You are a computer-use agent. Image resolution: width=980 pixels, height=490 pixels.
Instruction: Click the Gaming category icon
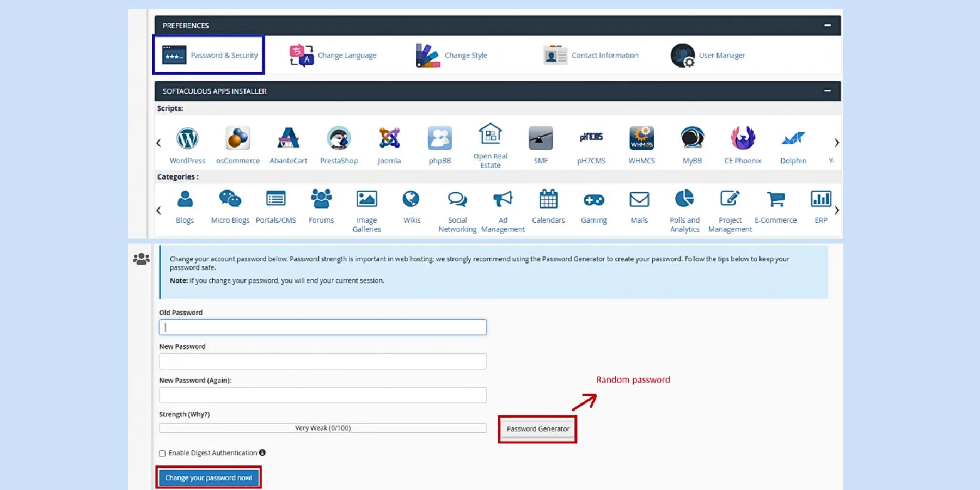[593, 199]
